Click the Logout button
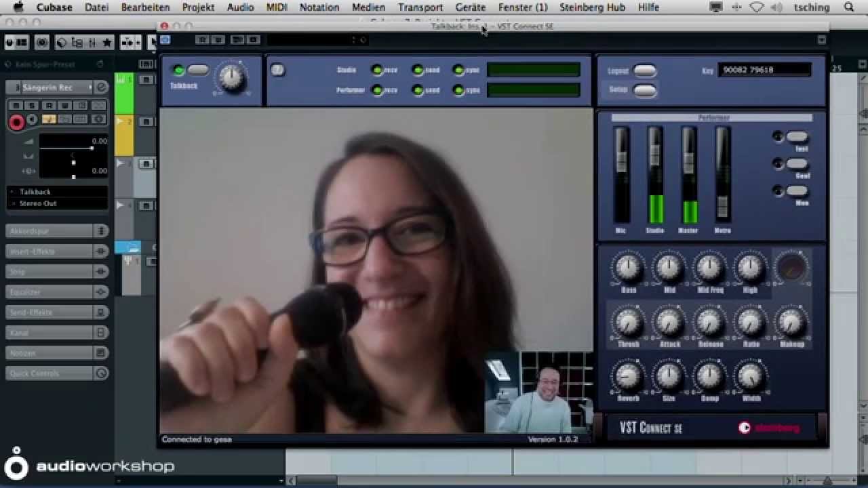This screenshot has width=868, height=488. [645, 71]
